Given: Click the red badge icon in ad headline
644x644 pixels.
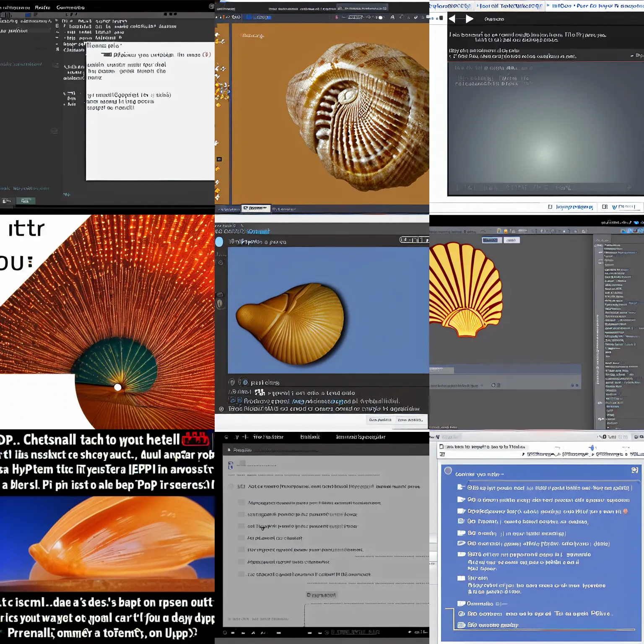Looking at the screenshot, I should (x=195, y=439).
